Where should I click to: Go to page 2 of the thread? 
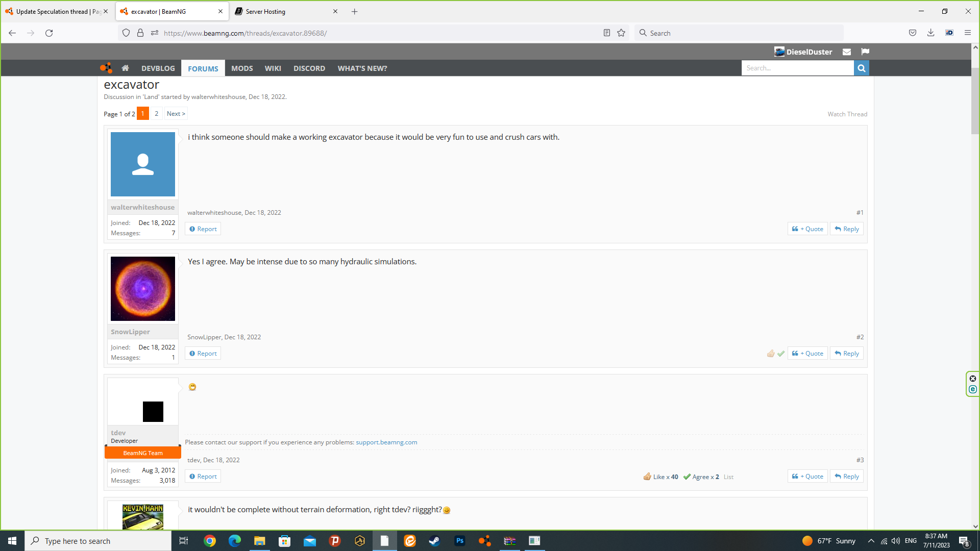pos(157,114)
